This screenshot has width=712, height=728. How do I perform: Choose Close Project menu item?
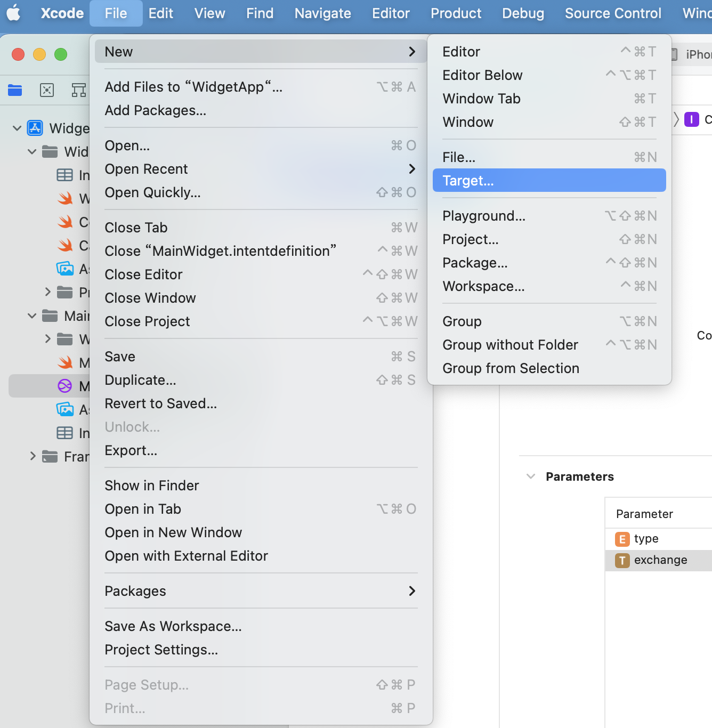pos(261,321)
